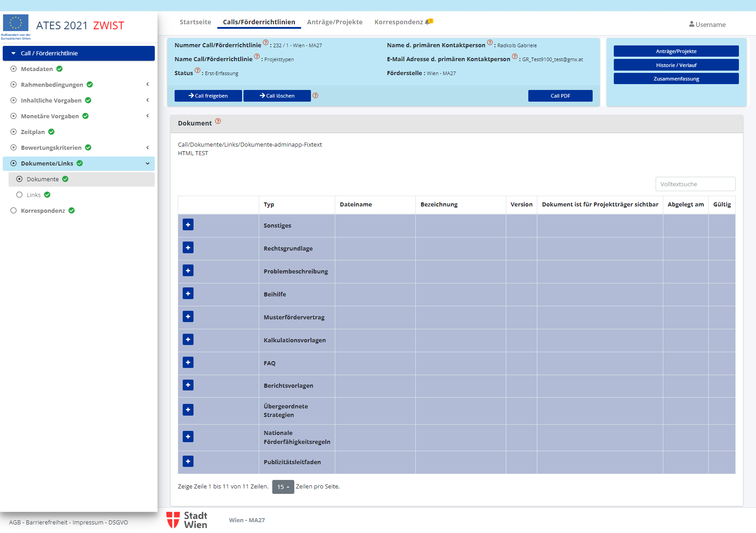The height and width of the screenshot is (533, 756).
Task: Click the Korrespondenz notification bell icon
Action: [428, 22]
